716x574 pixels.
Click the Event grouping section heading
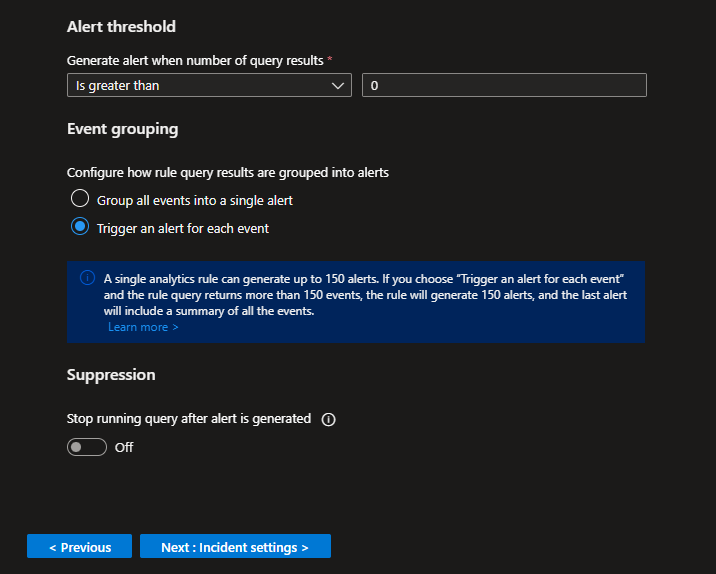point(122,129)
